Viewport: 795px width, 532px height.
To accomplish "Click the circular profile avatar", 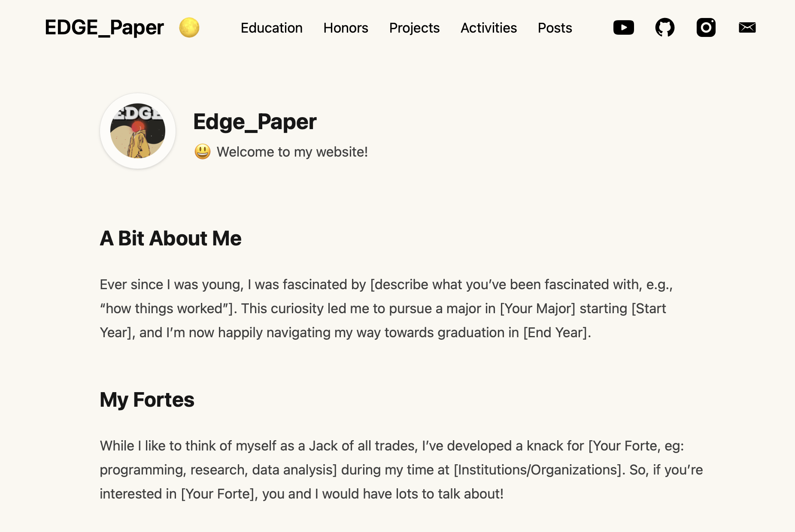I will (138, 131).
